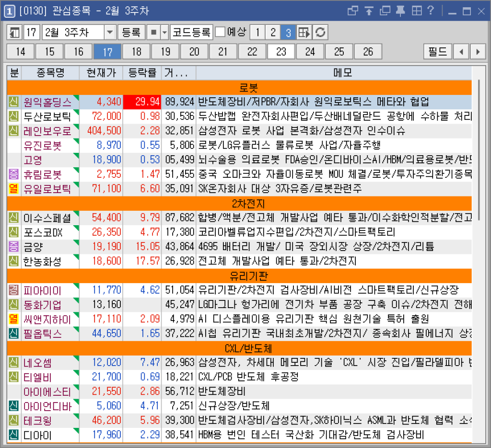
Task: Click the 29.94 change rate cell
Action: (x=142, y=102)
